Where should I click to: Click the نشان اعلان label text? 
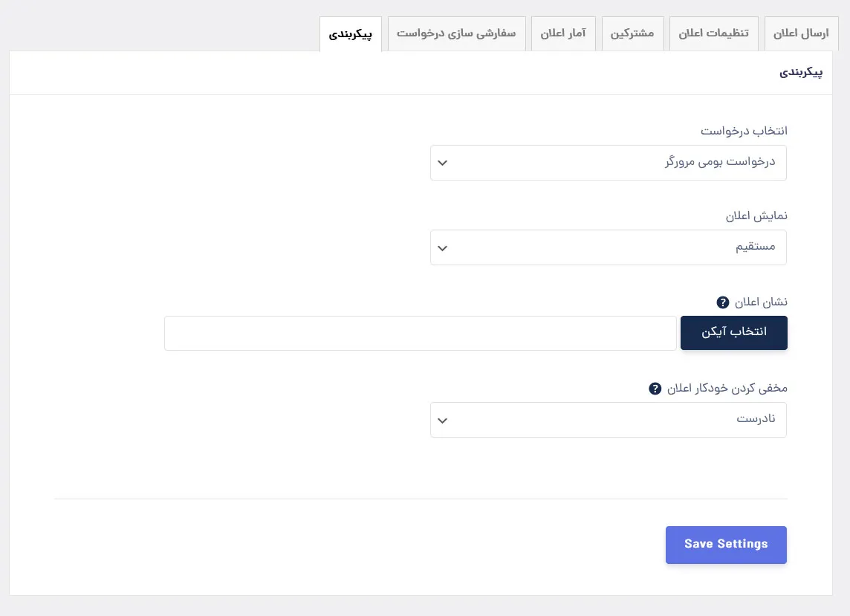[761, 302]
